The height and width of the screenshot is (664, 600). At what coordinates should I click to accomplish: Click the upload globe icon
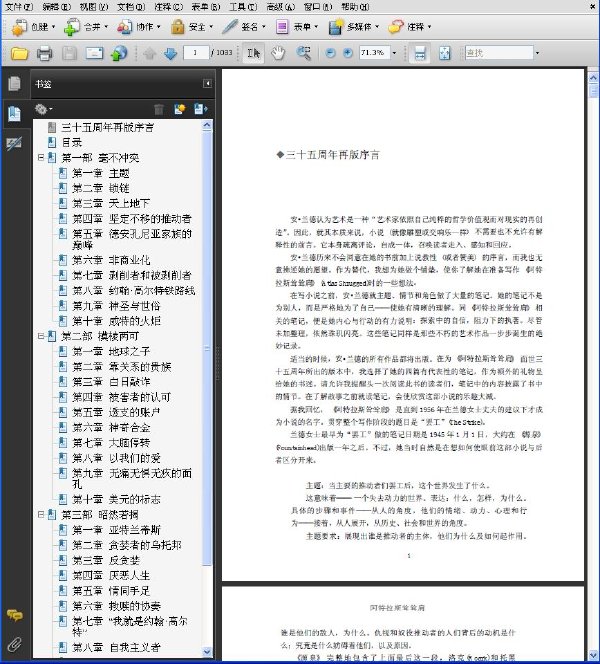(x=119, y=53)
